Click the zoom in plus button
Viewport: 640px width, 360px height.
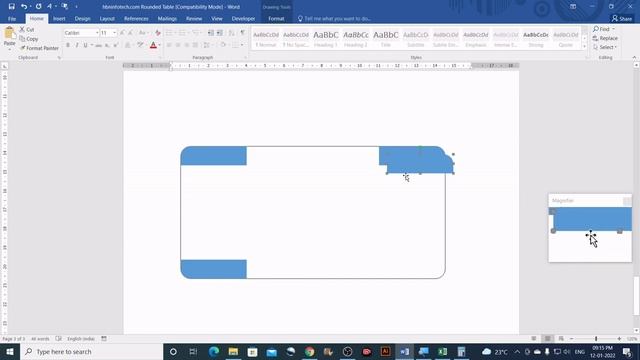619,339
